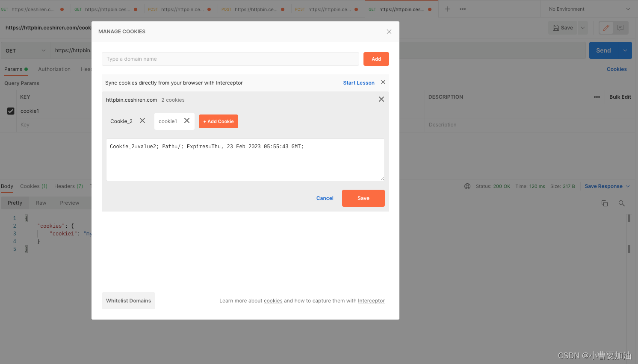Expand the Save button dropdown arrow

(x=582, y=28)
